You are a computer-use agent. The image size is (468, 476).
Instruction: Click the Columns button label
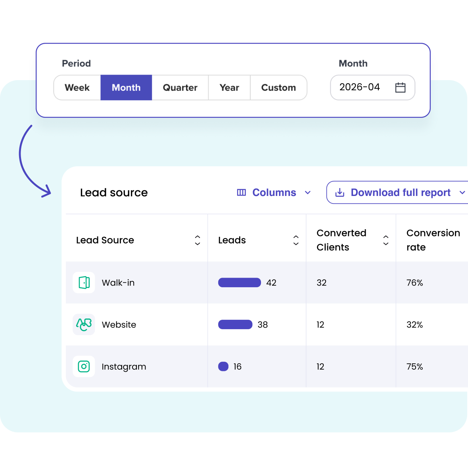[274, 192]
